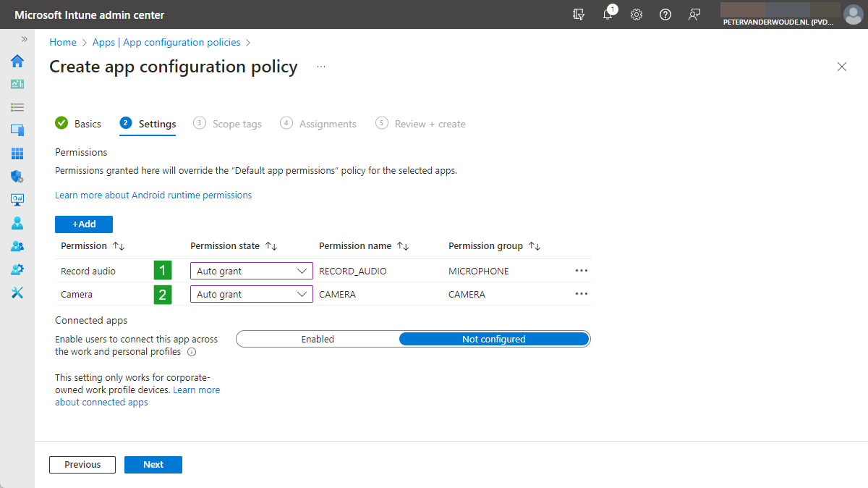Open the Permission state dropdown for Camera
Screen dimensions: 868x488
pos(251,293)
